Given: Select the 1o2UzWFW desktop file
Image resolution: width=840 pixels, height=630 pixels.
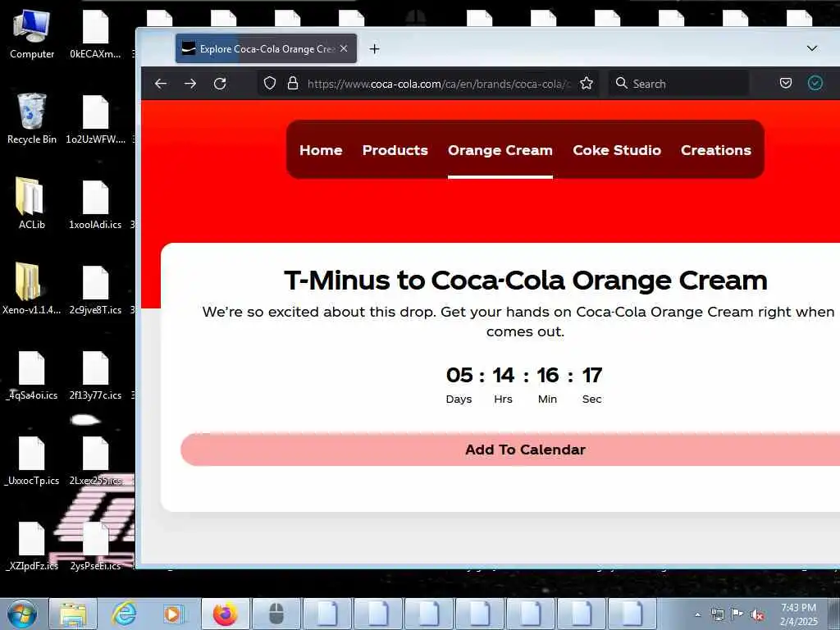Looking at the screenshot, I should (x=95, y=119).
